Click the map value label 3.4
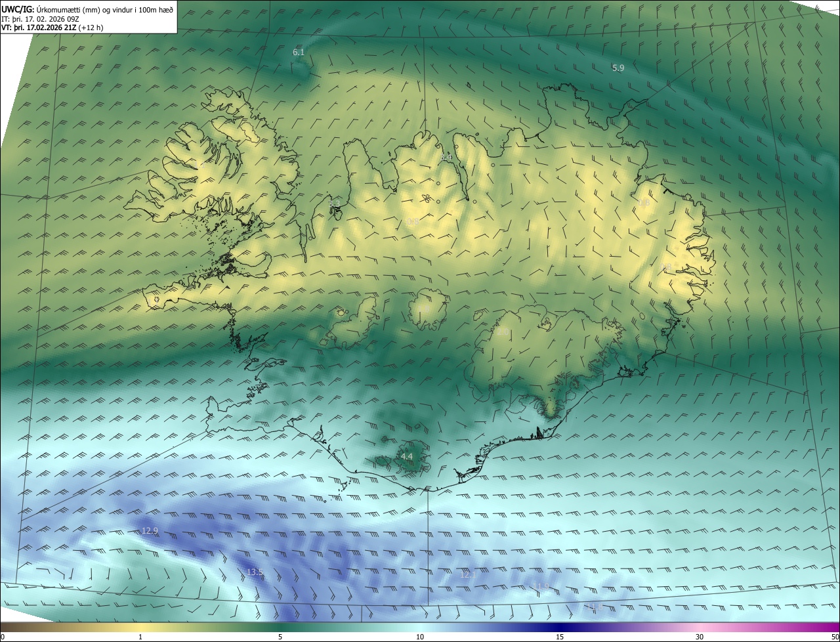Viewport: 840px width, 642px height. coord(446,158)
